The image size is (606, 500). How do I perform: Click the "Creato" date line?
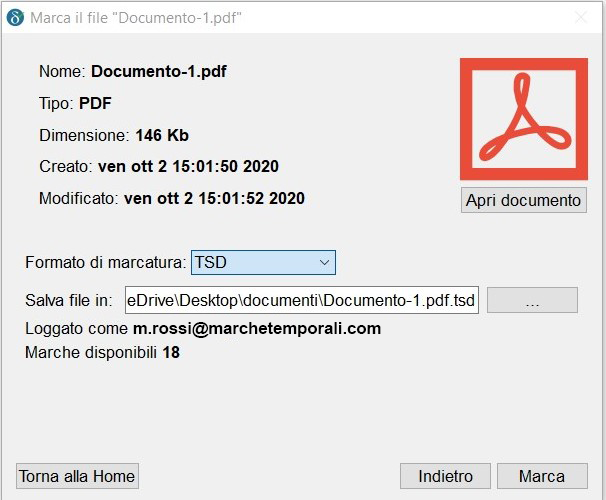coord(158,166)
